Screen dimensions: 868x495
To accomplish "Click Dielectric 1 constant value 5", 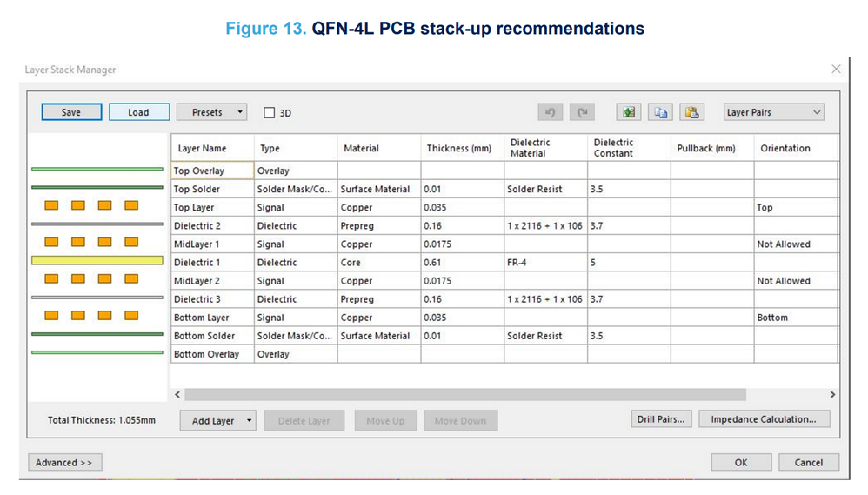I will [x=629, y=262].
